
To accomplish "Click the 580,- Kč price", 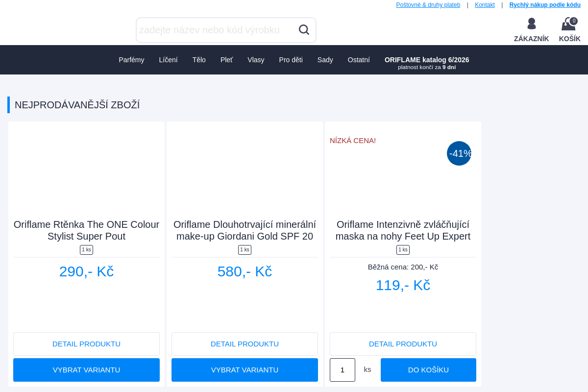I will (x=245, y=271).
